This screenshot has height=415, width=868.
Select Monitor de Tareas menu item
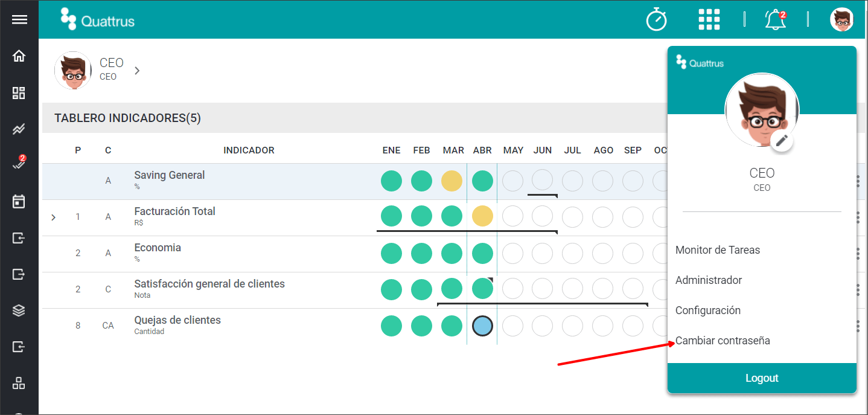718,250
